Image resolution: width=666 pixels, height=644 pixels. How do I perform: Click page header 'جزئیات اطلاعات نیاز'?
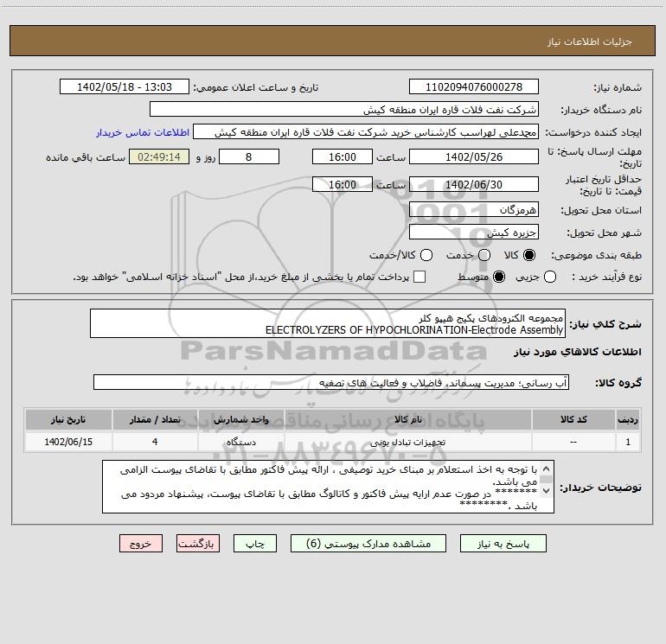point(590,41)
